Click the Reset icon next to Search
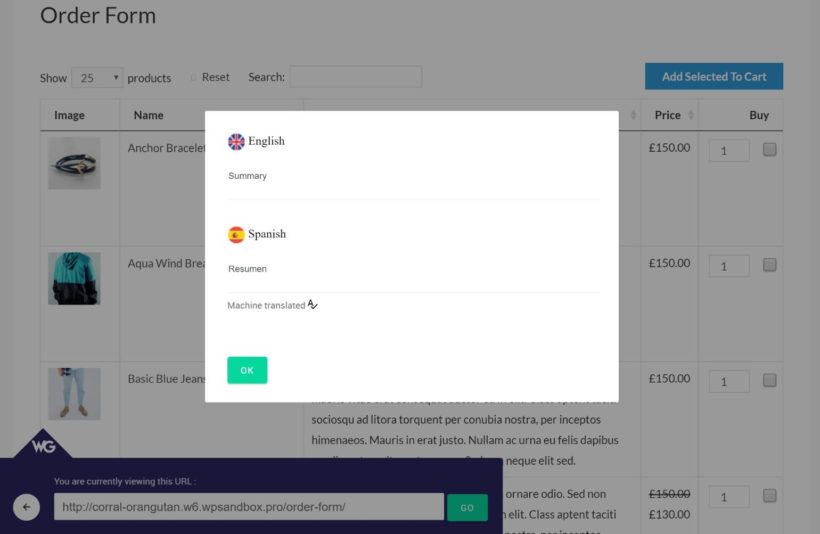 point(194,77)
